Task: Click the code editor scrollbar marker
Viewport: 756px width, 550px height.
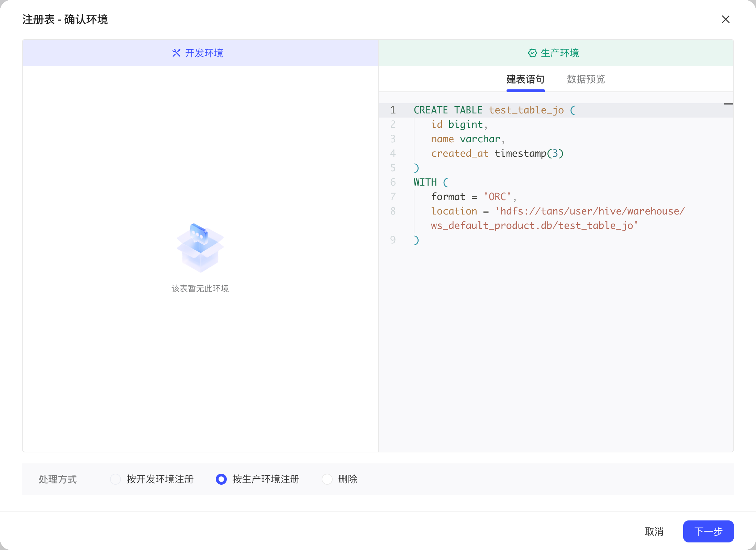Action: pos(729,104)
